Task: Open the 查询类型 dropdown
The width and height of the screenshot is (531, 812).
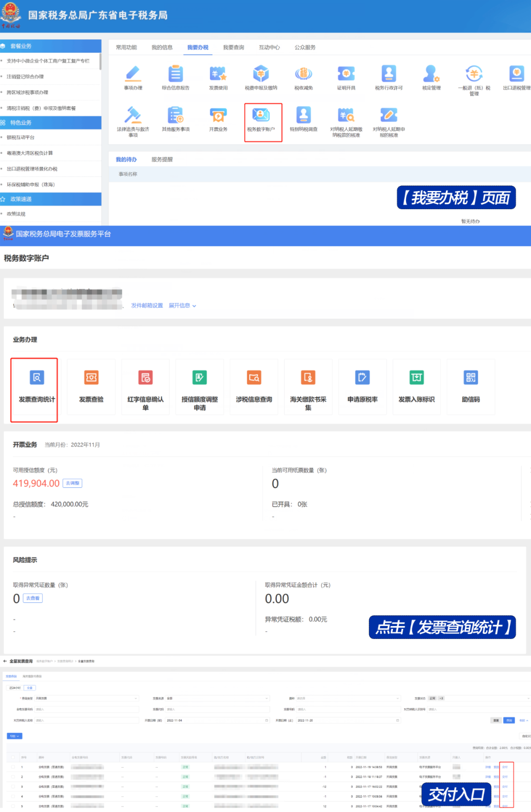Action: 87,698
